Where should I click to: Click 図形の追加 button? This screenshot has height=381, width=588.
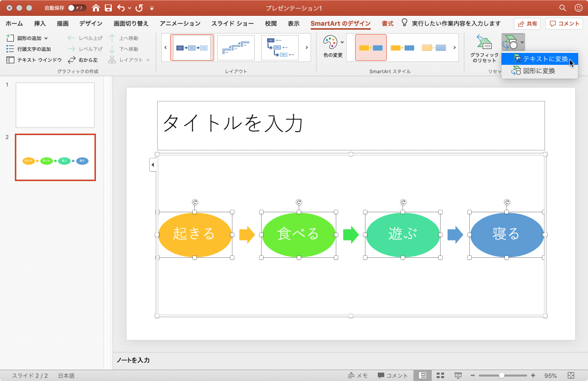24,38
